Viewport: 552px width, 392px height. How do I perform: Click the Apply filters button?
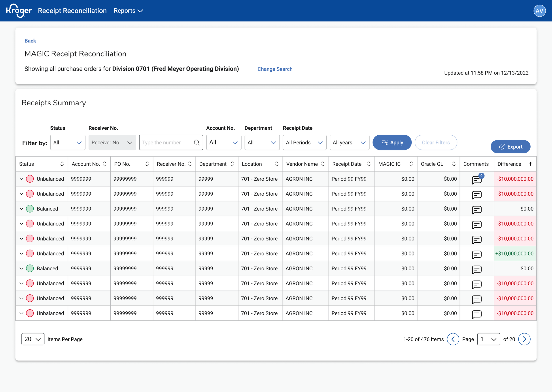(x=392, y=142)
